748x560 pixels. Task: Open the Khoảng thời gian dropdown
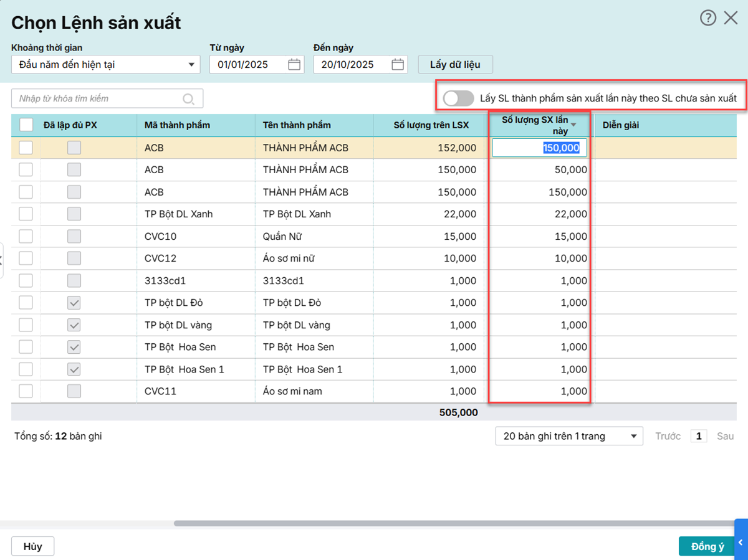point(105,65)
